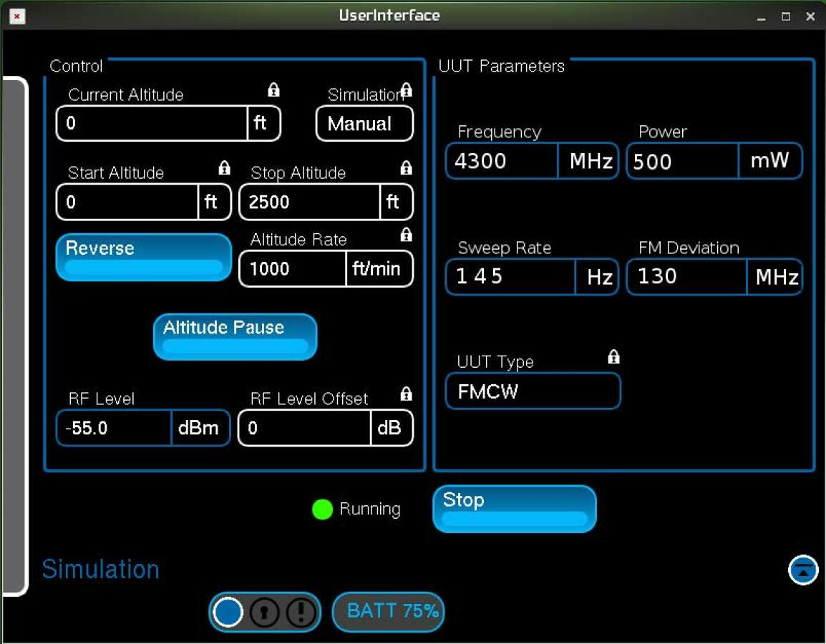
Task: Click the Stop button
Action: pos(514,509)
